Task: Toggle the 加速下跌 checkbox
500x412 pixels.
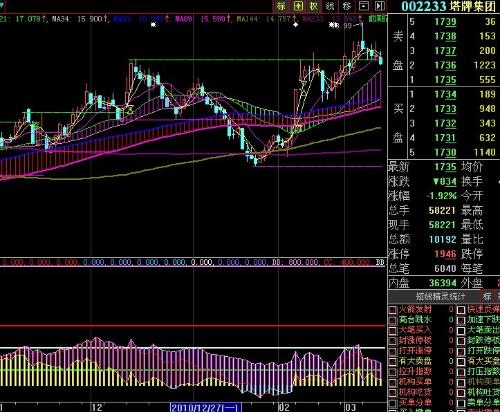Action: coord(461,321)
